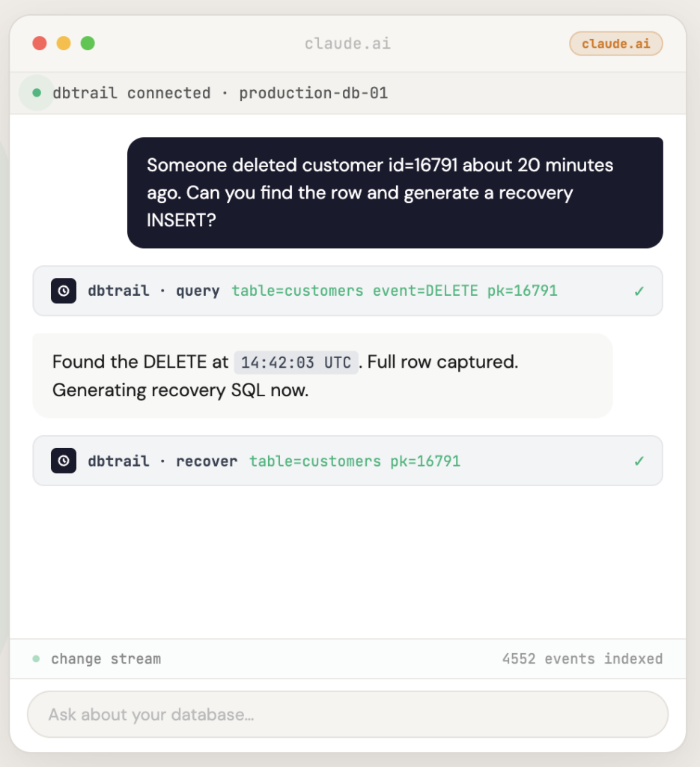
Task: Click the green dbtrail connection status dot
Action: coord(37,94)
